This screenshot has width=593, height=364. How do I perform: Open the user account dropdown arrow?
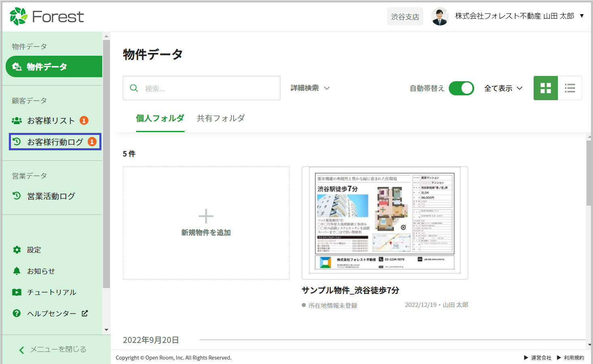(x=582, y=16)
